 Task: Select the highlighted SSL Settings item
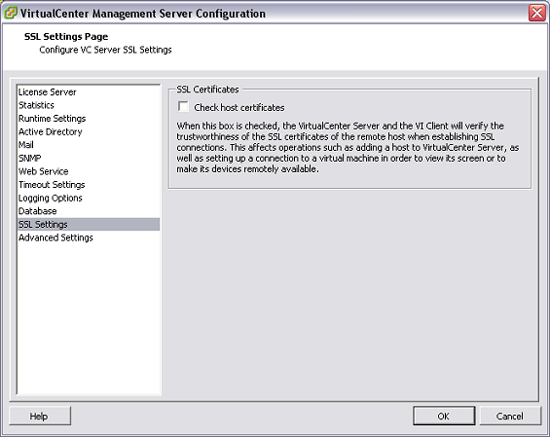coord(88,224)
